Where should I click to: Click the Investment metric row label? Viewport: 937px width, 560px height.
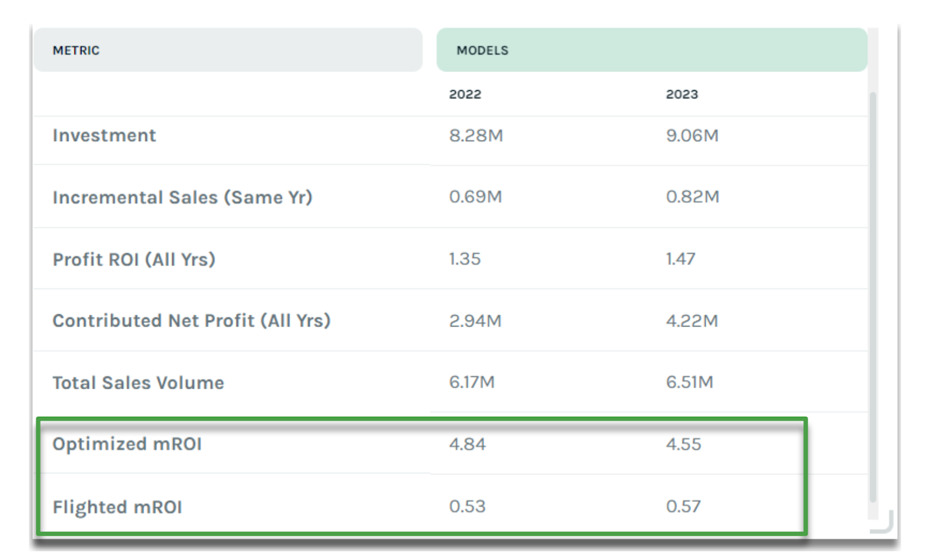[x=104, y=136]
